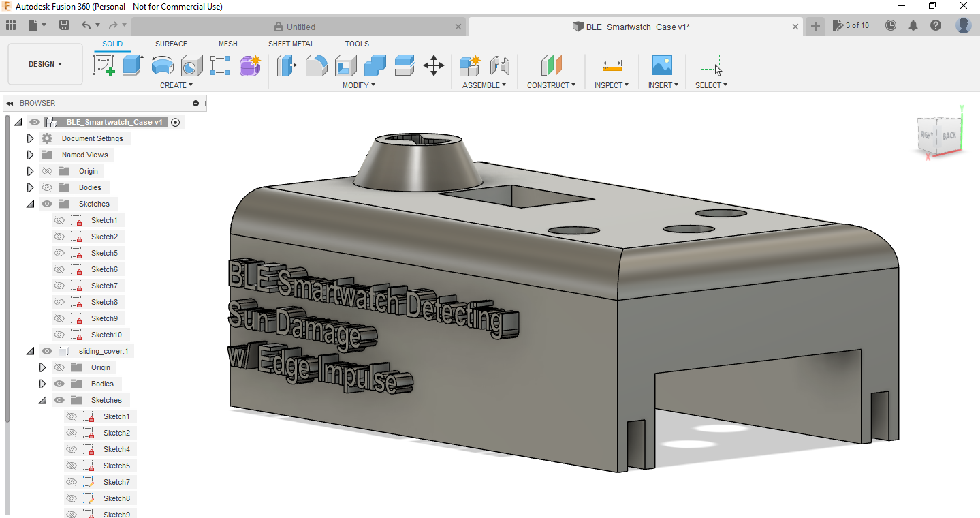The width and height of the screenshot is (980, 518).
Task: Switch to the TOOLS tab
Action: click(x=357, y=44)
